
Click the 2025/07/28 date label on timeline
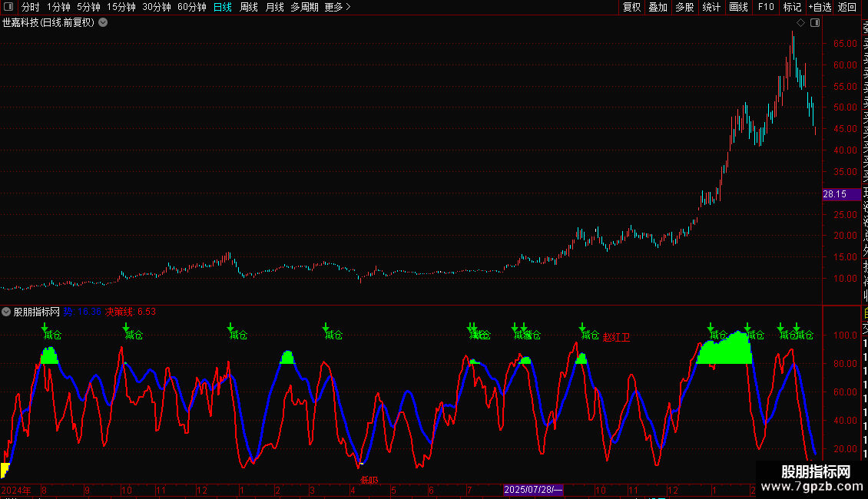533,490
